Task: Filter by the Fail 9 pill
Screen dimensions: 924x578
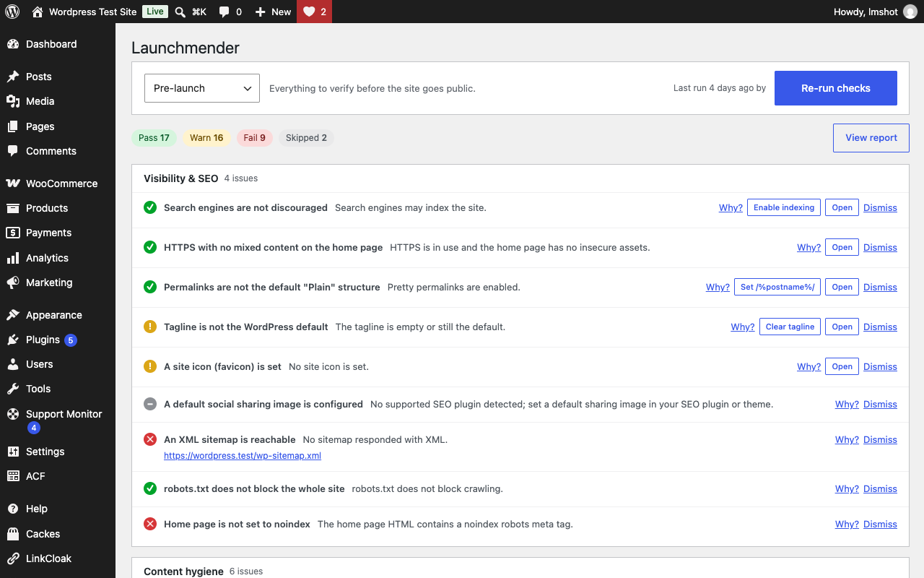Action: click(x=254, y=138)
